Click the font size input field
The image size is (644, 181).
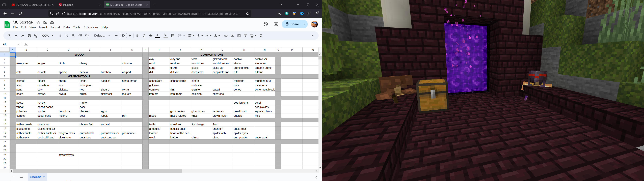[123, 36]
